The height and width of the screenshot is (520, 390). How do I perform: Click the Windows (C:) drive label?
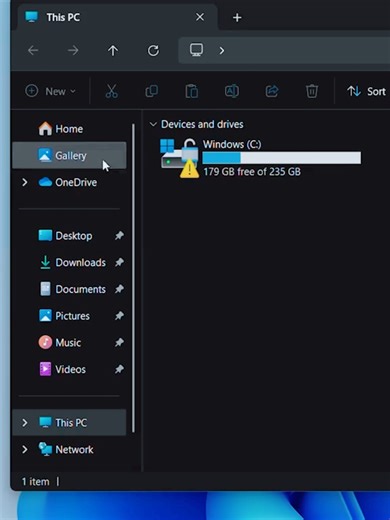tap(232, 144)
